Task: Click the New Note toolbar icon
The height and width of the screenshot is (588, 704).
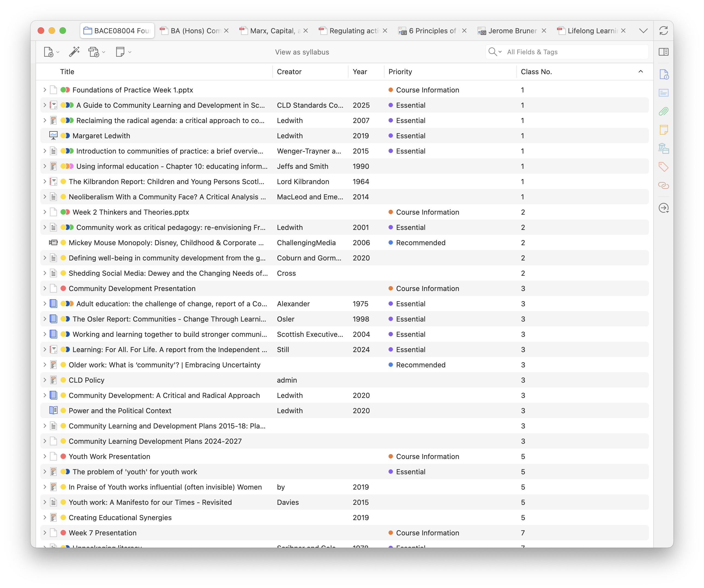Action: [120, 52]
